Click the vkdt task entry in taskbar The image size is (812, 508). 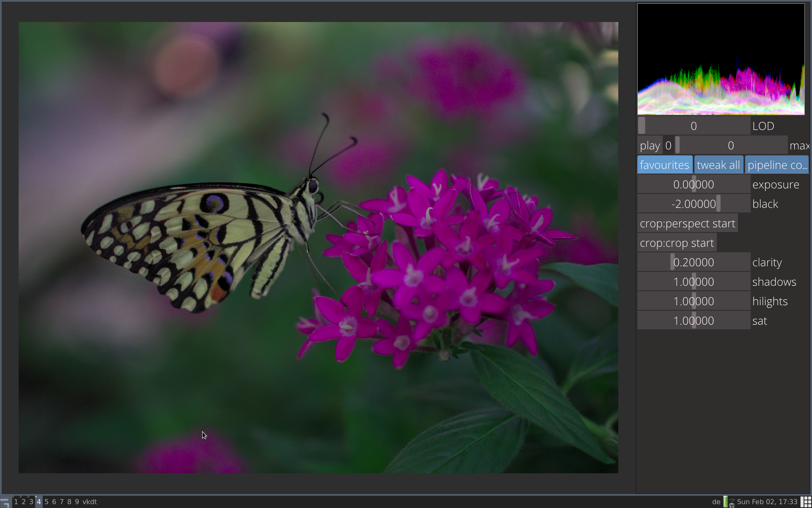pyautogui.click(x=90, y=502)
